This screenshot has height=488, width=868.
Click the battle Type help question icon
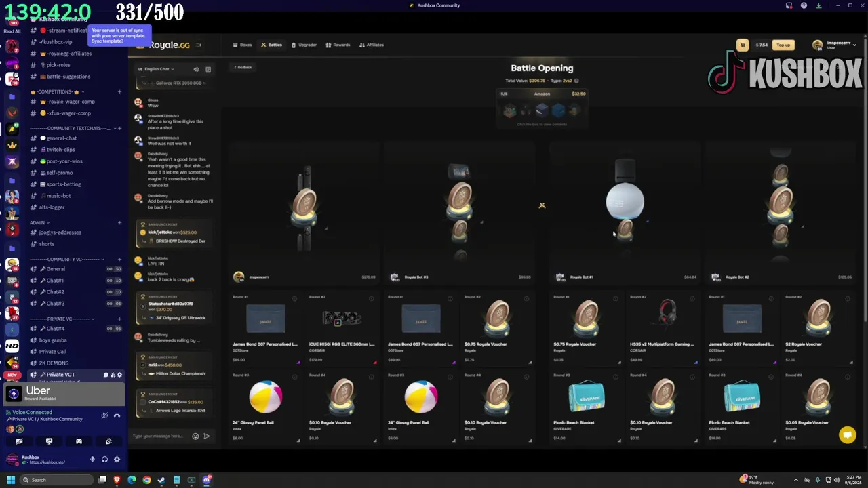point(576,81)
